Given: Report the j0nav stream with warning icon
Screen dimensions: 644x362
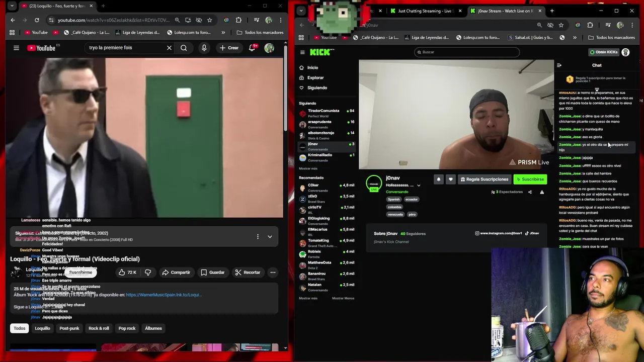Looking at the screenshot, I should (542, 192).
